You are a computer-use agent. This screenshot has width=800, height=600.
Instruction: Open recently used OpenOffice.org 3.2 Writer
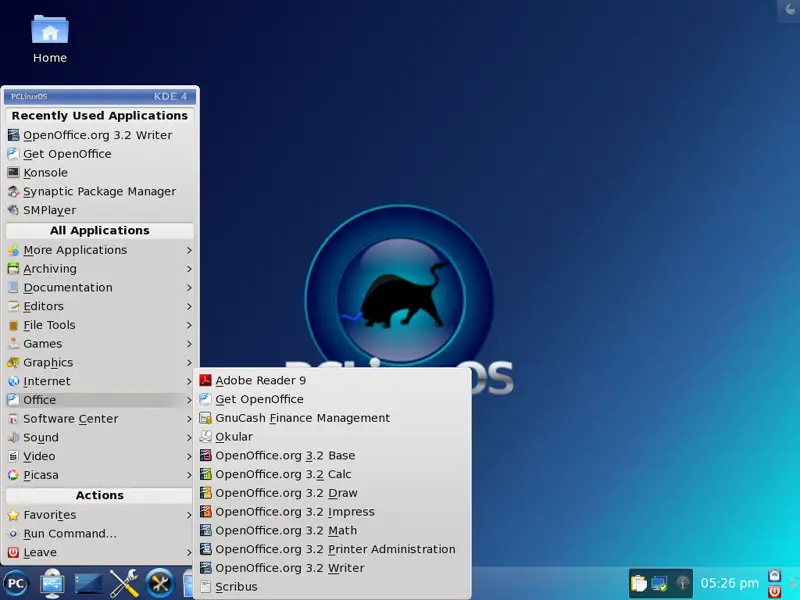pos(99,135)
